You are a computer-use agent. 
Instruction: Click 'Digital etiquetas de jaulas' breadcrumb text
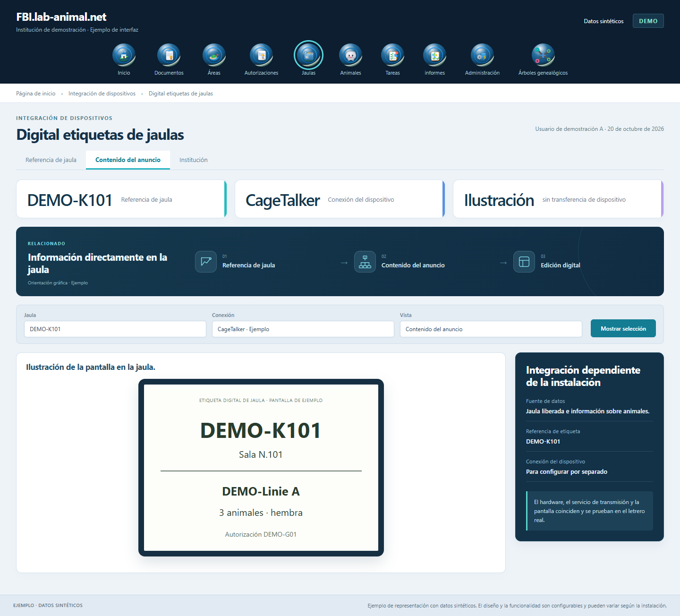point(181,94)
